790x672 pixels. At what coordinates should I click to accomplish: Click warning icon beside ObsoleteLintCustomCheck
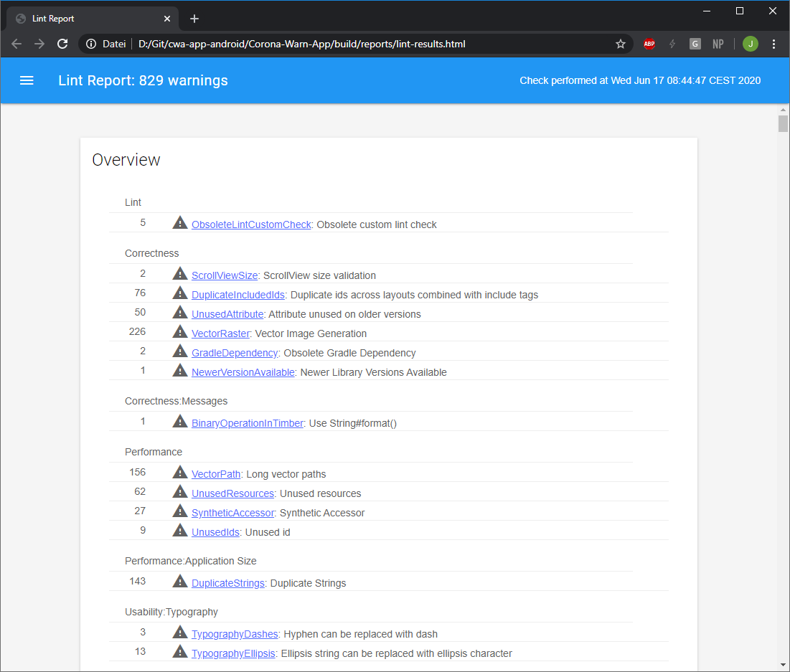click(180, 222)
